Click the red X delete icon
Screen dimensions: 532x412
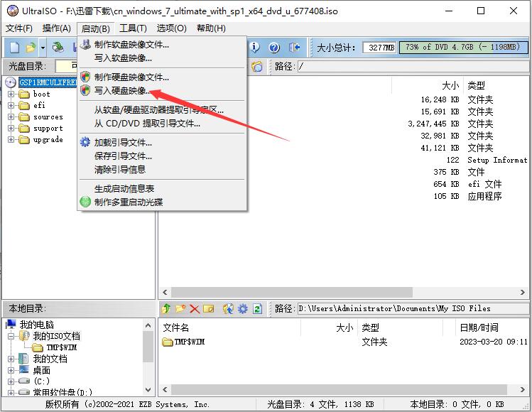point(195,309)
